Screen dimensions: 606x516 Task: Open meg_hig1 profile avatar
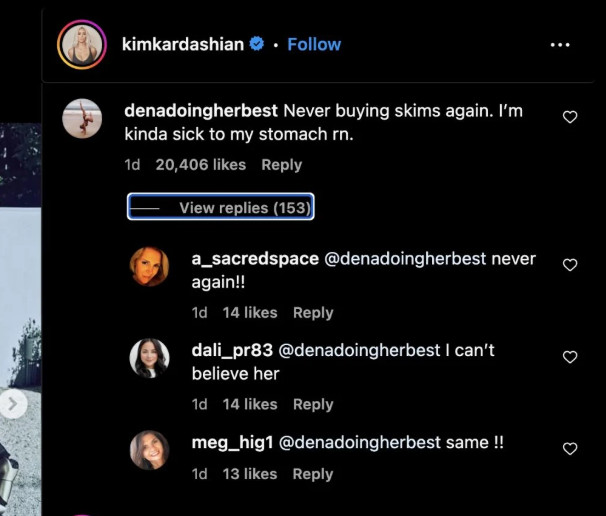point(150,450)
